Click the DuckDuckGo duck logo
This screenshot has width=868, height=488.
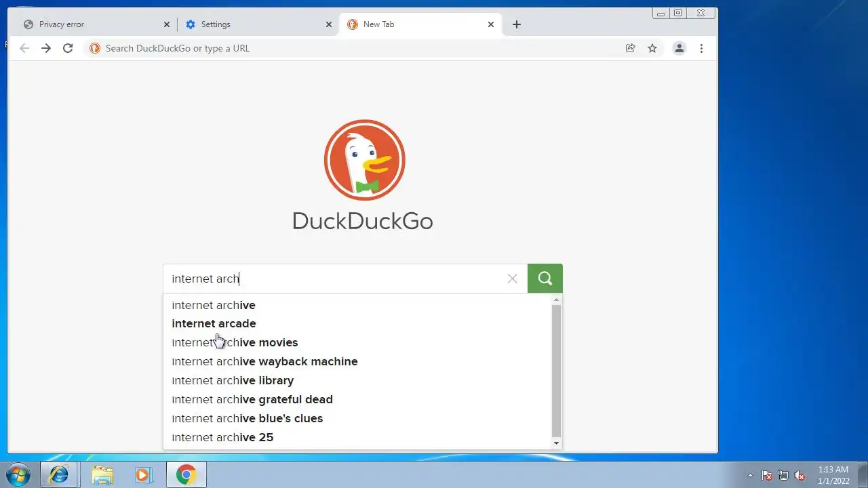(x=364, y=160)
